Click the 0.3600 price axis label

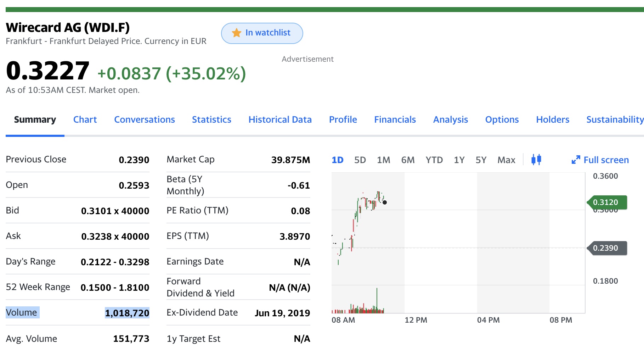pyautogui.click(x=605, y=176)
